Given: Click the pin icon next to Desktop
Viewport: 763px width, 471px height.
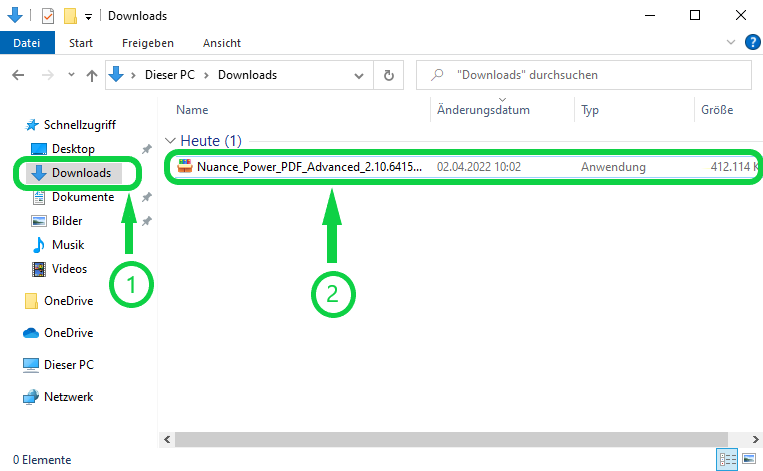Looking at the screenshot, I should [146, 149].
